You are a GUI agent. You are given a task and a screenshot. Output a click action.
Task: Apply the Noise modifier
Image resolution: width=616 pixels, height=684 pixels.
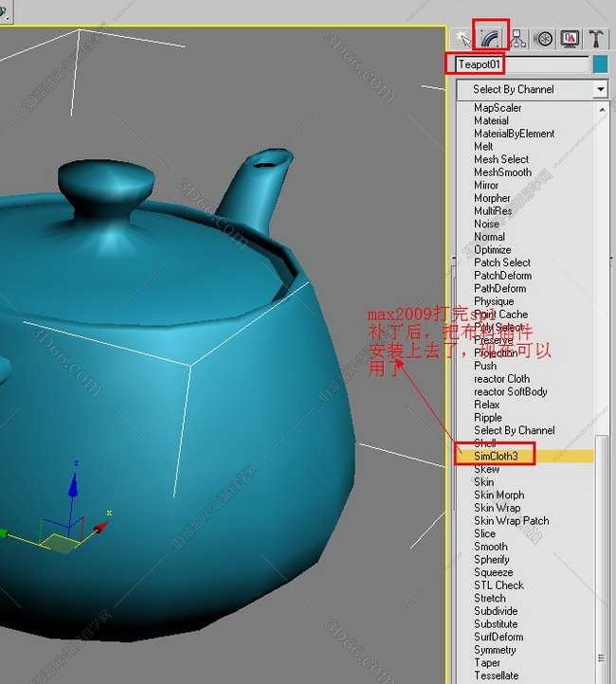(486, 225)
